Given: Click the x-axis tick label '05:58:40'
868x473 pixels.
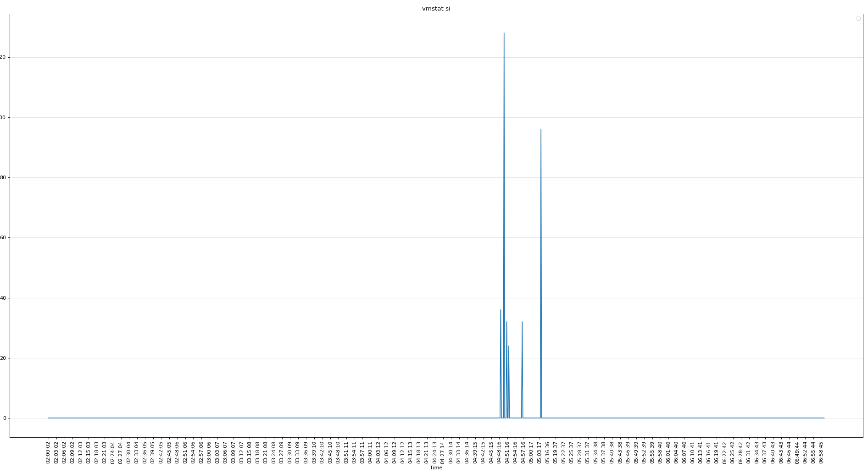Looking at the screenshot, I should click(660, 453).
